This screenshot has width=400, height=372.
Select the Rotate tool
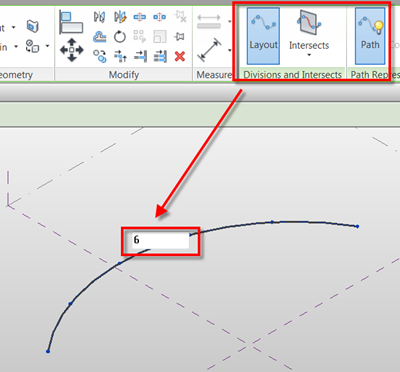[x=120, y=37]
